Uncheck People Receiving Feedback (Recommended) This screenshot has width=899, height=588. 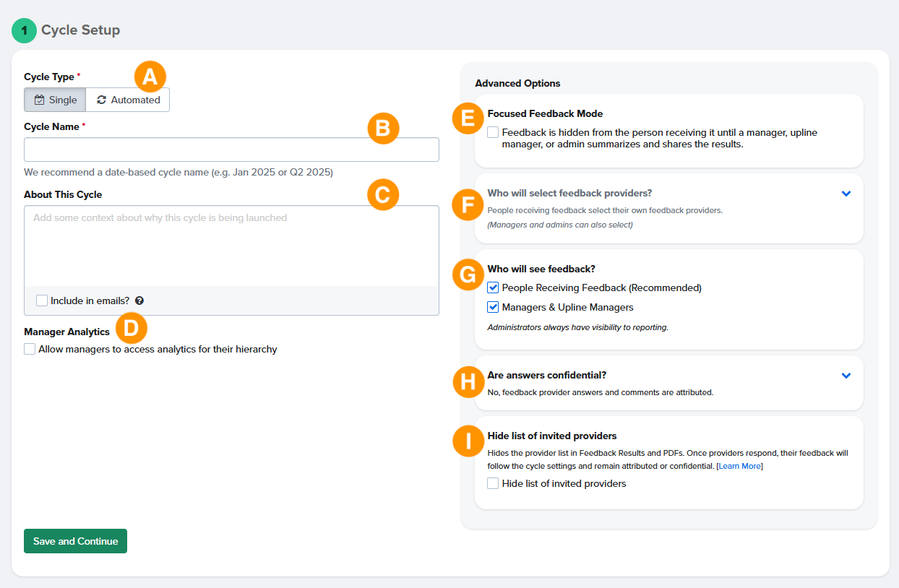click(493, 287)
